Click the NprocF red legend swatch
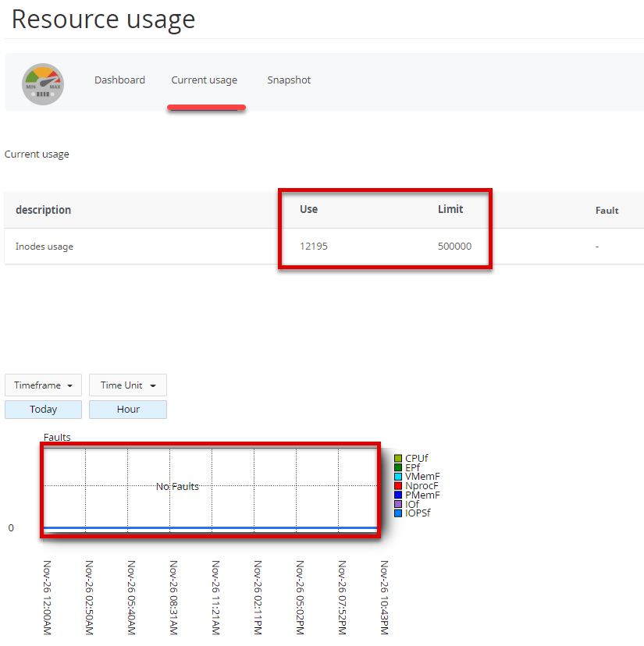The image size is (644, 646). click(398, 486)
